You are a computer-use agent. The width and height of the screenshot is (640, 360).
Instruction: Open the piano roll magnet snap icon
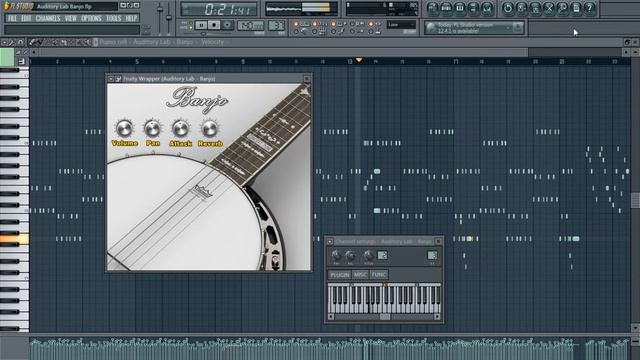20,42
